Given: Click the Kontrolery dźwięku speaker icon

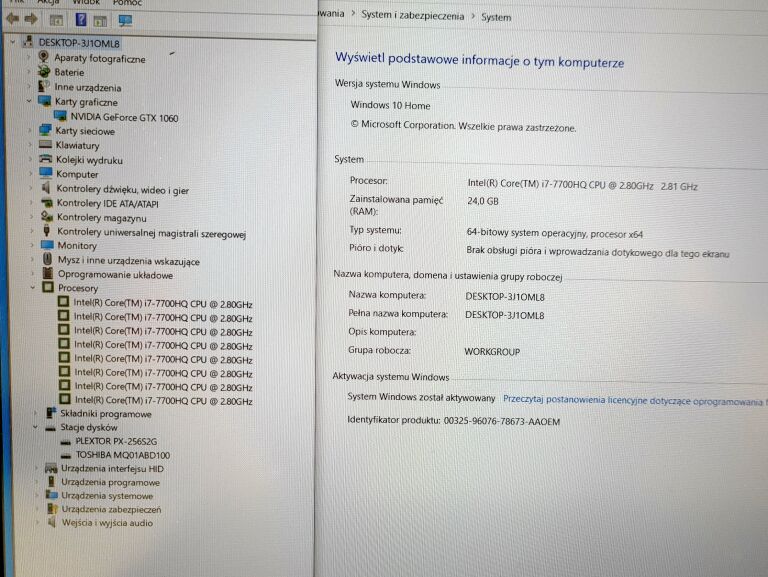Looking at the screenshot, I should 46,188.
